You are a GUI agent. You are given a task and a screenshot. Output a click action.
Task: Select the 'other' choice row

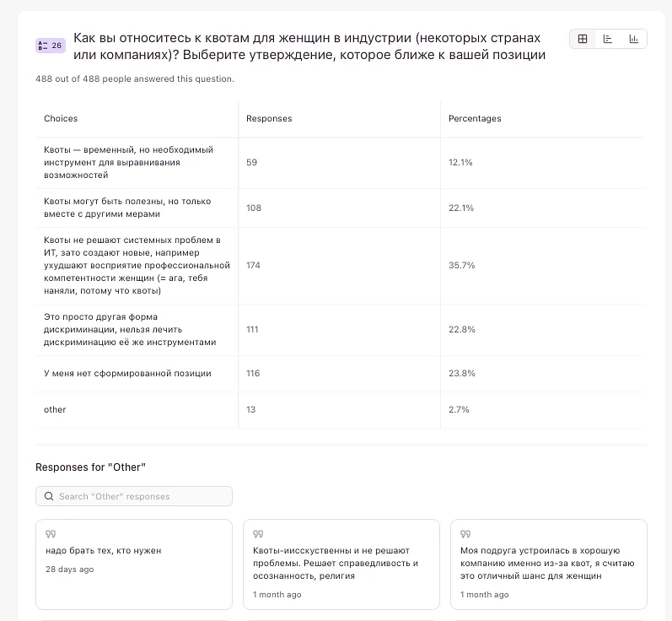point(55,409)
